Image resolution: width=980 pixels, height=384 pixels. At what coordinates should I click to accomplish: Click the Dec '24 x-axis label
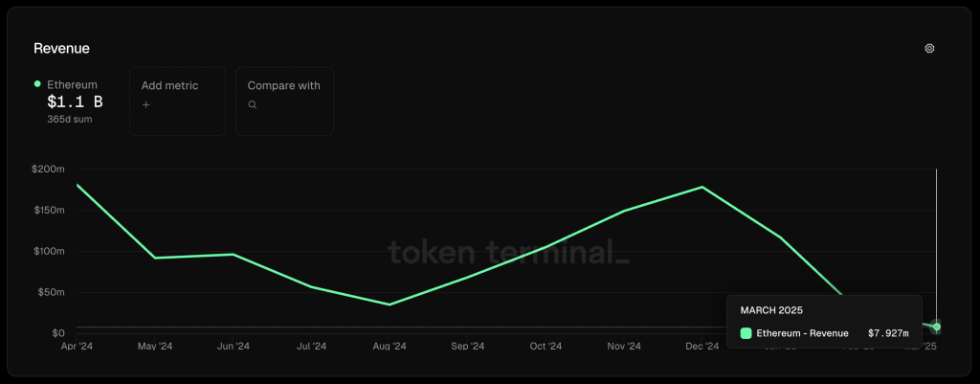(x=702, y=347)
